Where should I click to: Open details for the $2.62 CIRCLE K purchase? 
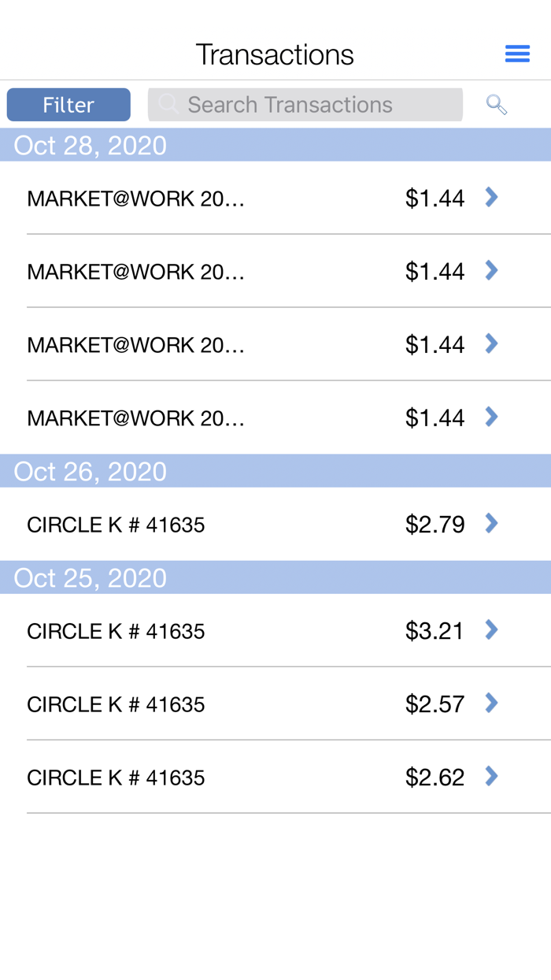pyautogui.click(x=490, y=776)
